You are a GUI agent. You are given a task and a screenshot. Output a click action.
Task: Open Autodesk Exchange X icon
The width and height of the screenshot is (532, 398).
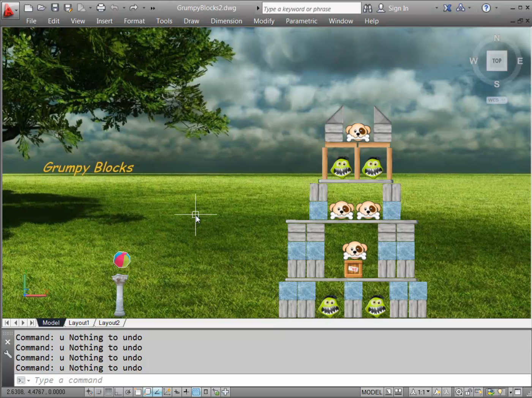pyautogui.click(x=447, y=8)
